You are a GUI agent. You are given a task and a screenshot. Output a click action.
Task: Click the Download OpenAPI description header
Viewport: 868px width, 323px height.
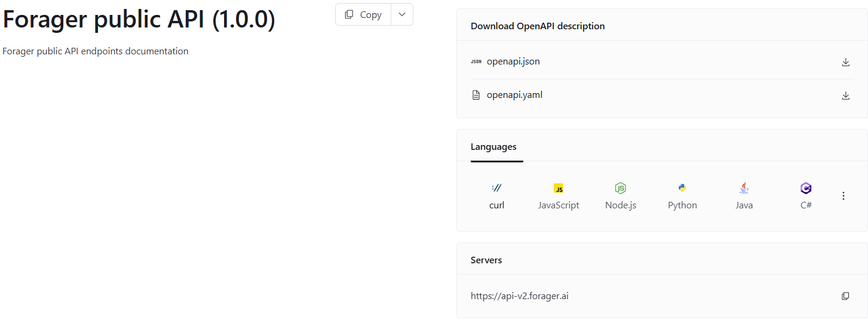click(x=538, y=26)
